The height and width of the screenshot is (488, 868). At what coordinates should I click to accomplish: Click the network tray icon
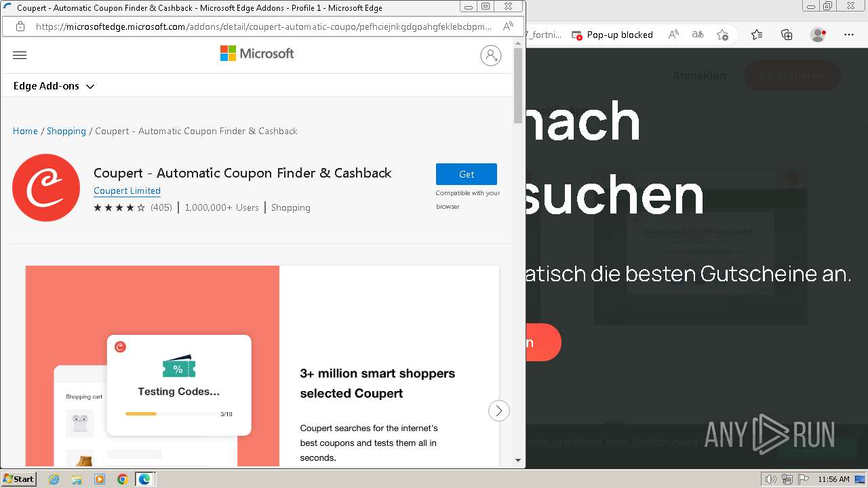pos(787,479)
